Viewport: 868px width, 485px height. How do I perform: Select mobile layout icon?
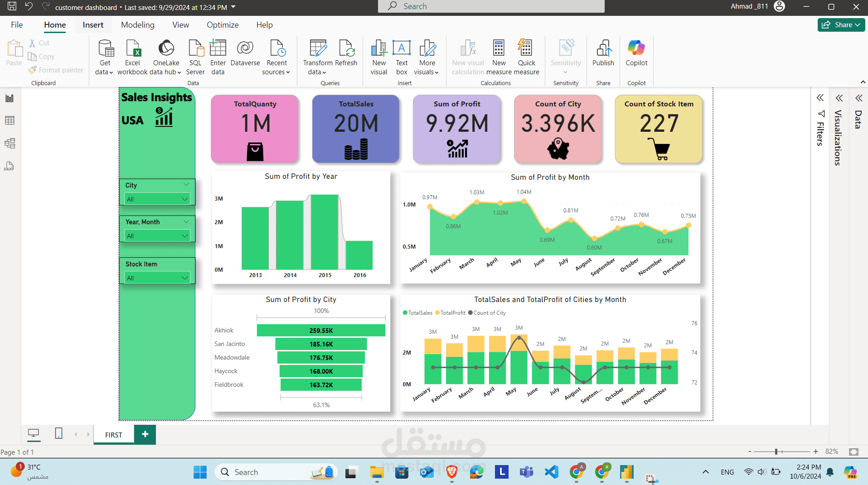58,433
